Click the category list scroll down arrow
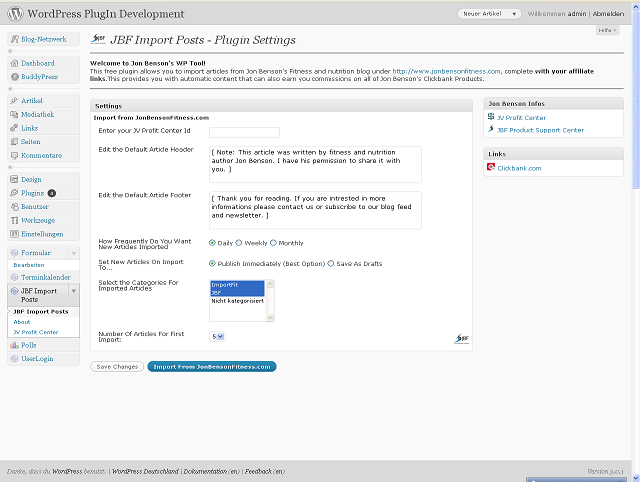 point(269,318)
